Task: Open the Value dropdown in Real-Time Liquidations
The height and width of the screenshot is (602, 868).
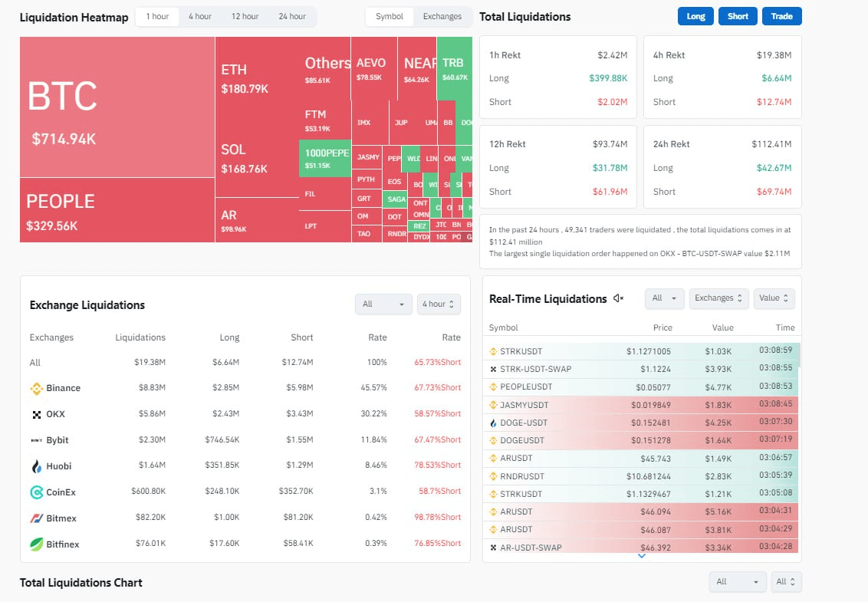Action: [774, 298]
